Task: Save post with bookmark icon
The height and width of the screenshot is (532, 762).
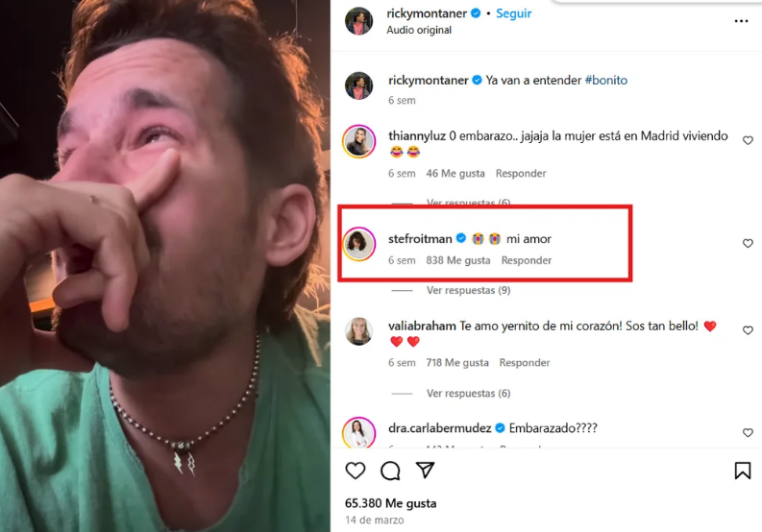Action: [743, 471]
